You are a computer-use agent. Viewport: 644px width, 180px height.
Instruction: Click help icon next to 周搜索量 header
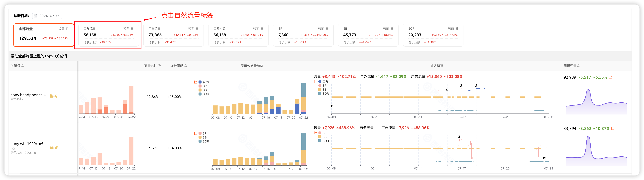click(x=578, y=66)
